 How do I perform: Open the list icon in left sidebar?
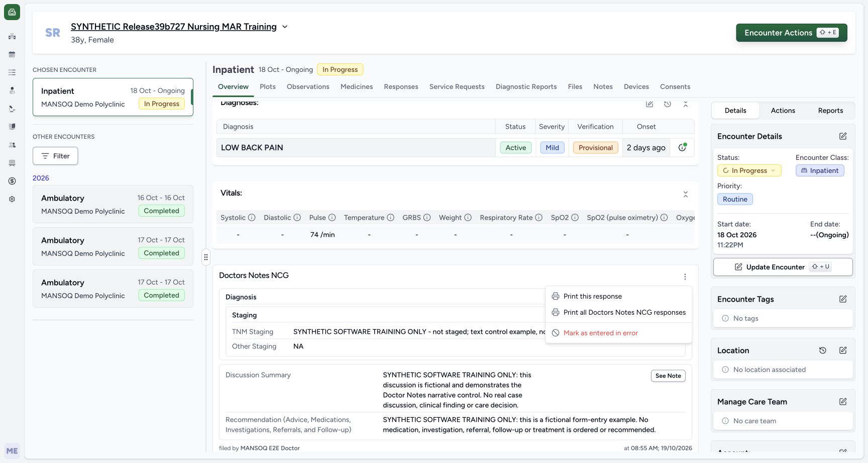12,72
